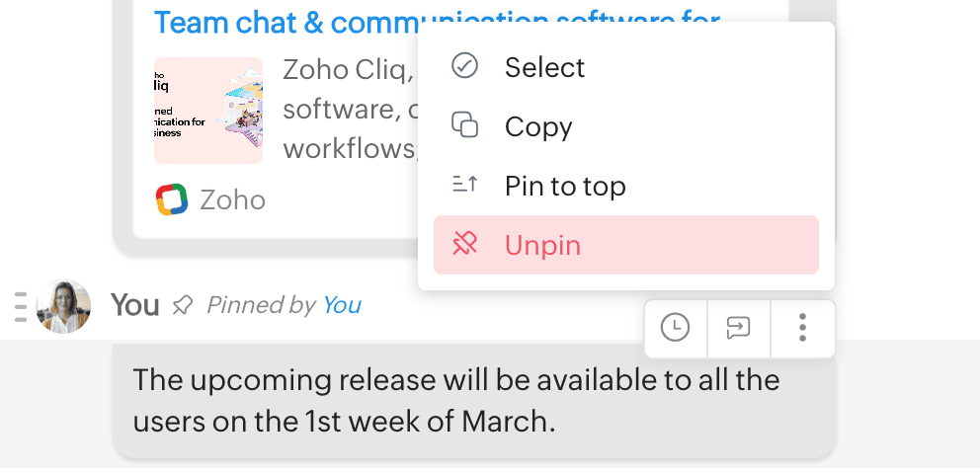980x474 pixels.
Task: Click the speech bubble arrow icon
Action: click(739, 328)
